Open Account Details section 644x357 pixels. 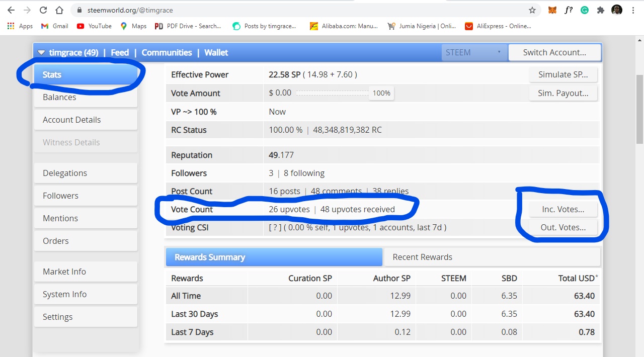click(x=86, y=120)
